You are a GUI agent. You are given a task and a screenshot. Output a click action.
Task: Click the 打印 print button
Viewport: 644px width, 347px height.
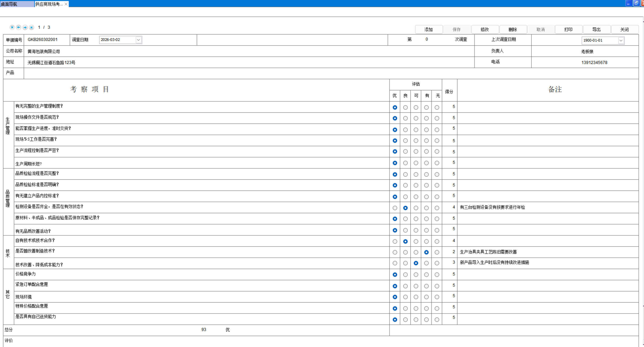[x=568, y=30]
